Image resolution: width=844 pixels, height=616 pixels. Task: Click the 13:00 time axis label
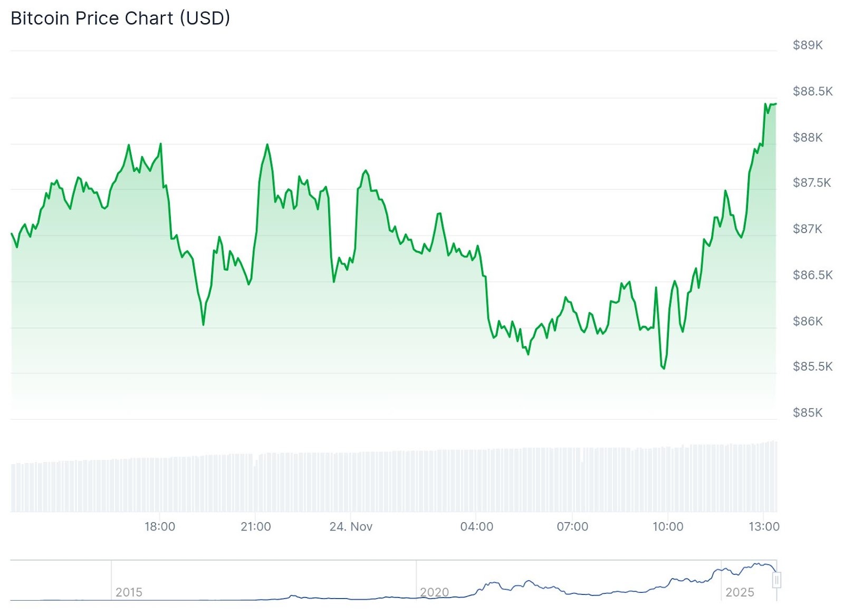[764, 526]
